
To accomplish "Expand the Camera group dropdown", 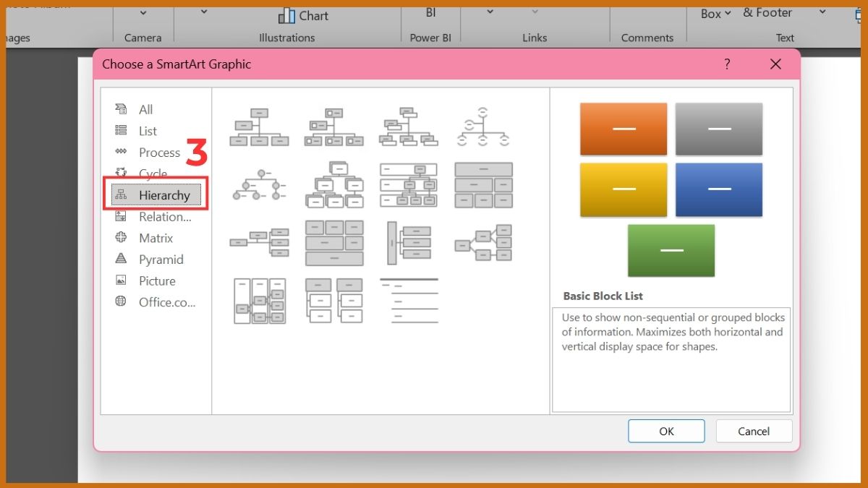I will coord(142,12).
